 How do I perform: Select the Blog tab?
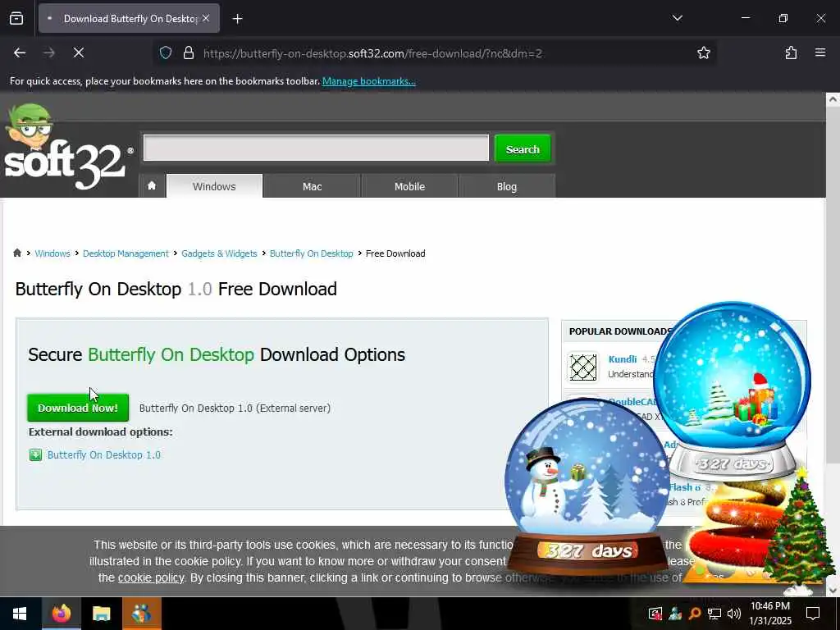click(507, 186)
